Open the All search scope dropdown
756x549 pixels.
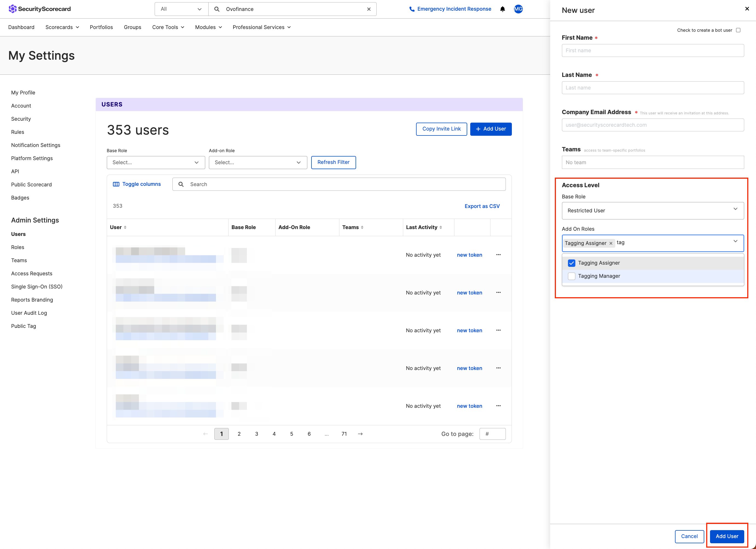(181, 9)
